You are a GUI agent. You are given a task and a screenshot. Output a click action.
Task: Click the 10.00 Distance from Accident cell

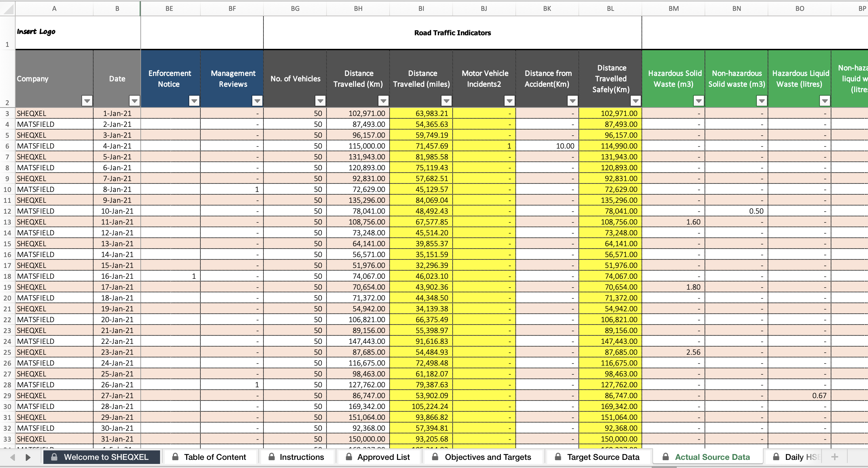548,146
